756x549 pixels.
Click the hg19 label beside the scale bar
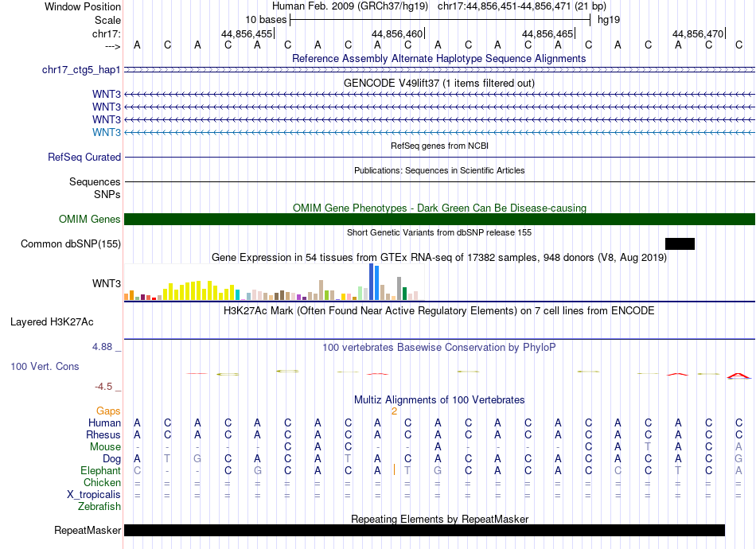[x=609, y=20]
